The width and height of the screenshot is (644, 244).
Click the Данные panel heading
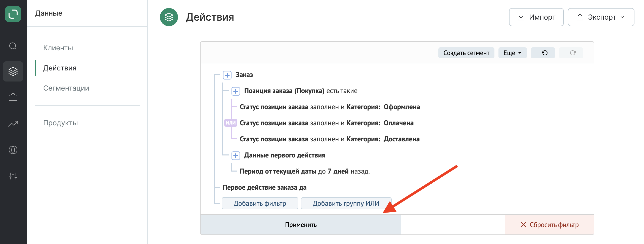pos(49,13)
